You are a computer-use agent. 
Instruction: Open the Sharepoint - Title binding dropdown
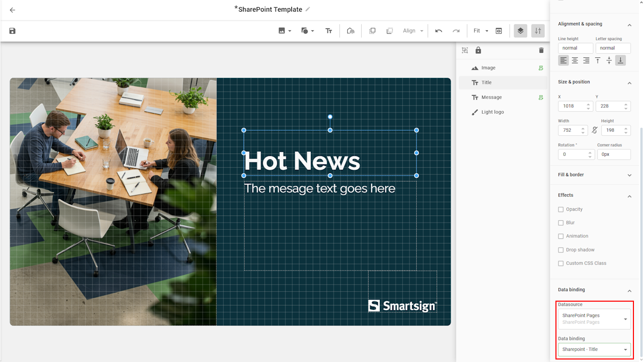pos(594,349)
